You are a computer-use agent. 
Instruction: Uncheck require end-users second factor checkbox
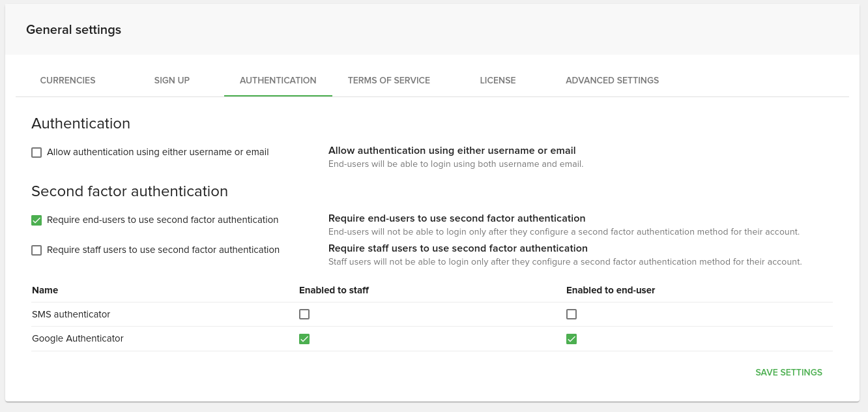[36, 220]
